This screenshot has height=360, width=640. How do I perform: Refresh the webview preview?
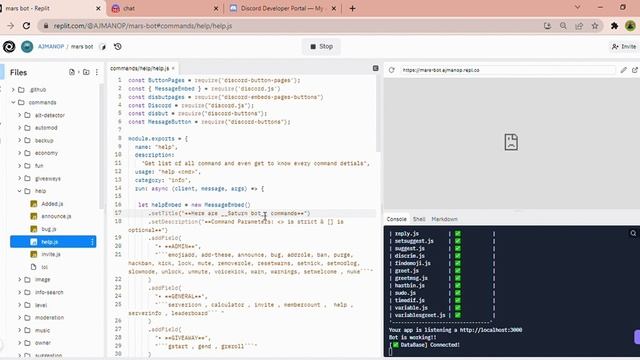391,70
